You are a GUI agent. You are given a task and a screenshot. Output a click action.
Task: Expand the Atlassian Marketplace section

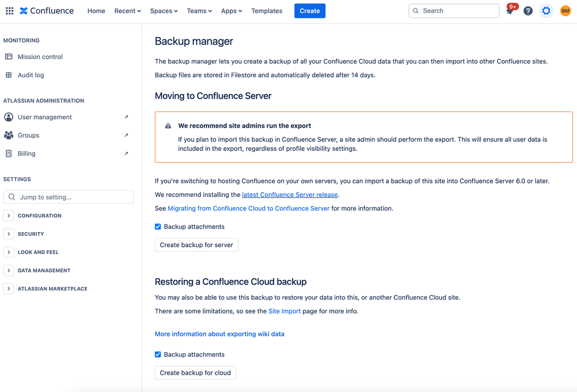tap(9, 289)
